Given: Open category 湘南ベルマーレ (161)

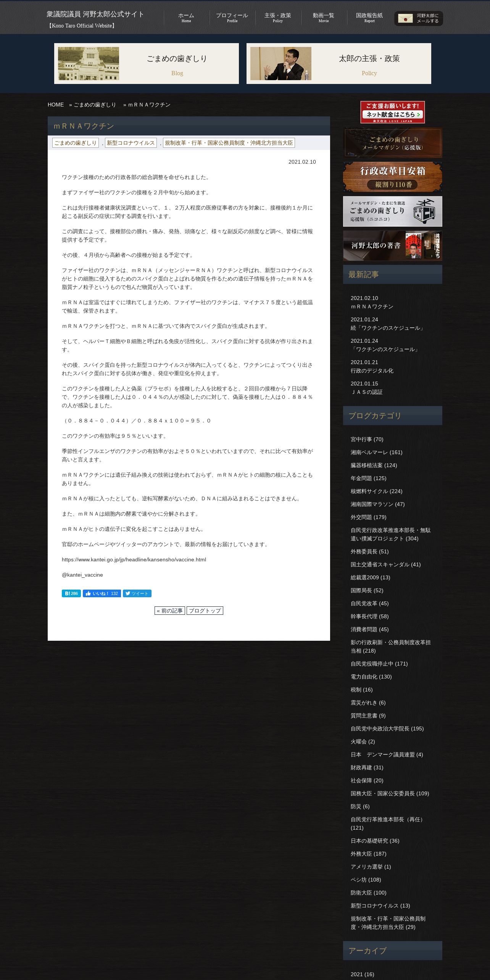Looking at the screenshot, I should click(x=377, y=452).
